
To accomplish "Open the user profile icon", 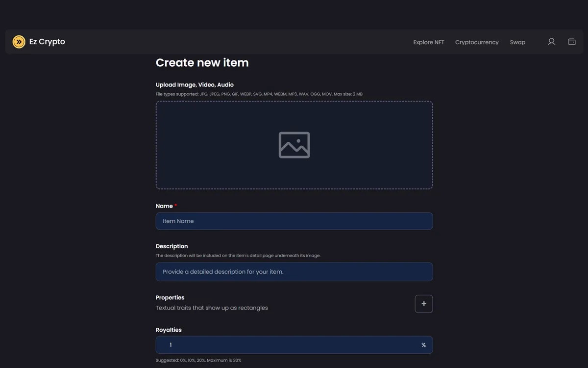I will (551, 42).
